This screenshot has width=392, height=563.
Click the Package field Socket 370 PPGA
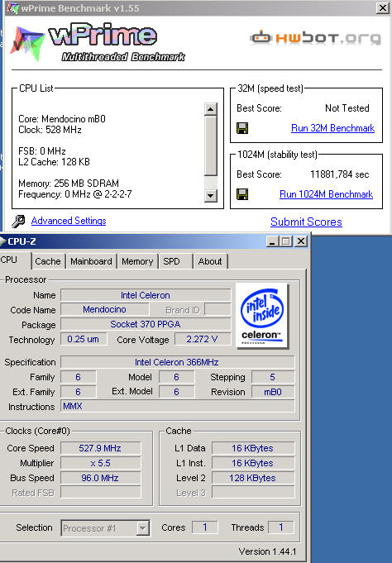click(x=146, y=324)
